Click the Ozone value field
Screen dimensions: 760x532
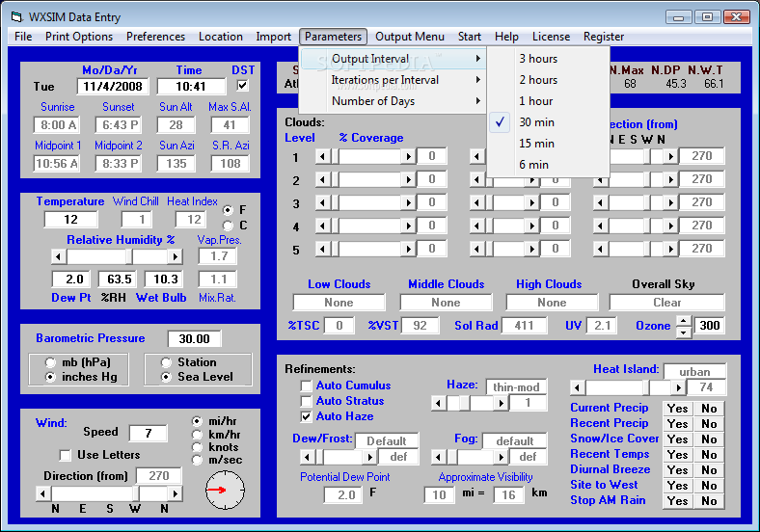coord(710,325)
